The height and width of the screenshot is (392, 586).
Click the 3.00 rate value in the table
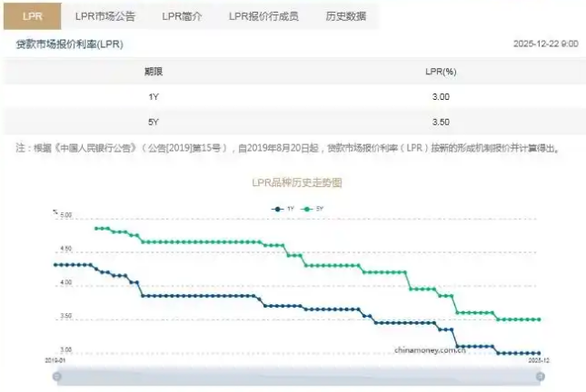(x=439, y=96)
